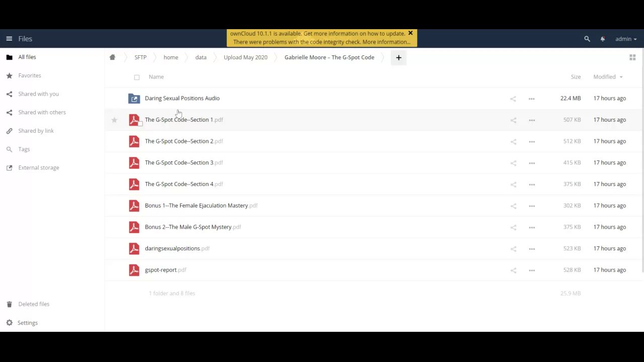Click the new file plus button
The image size is (644, 362).
[x=398, y=57]
